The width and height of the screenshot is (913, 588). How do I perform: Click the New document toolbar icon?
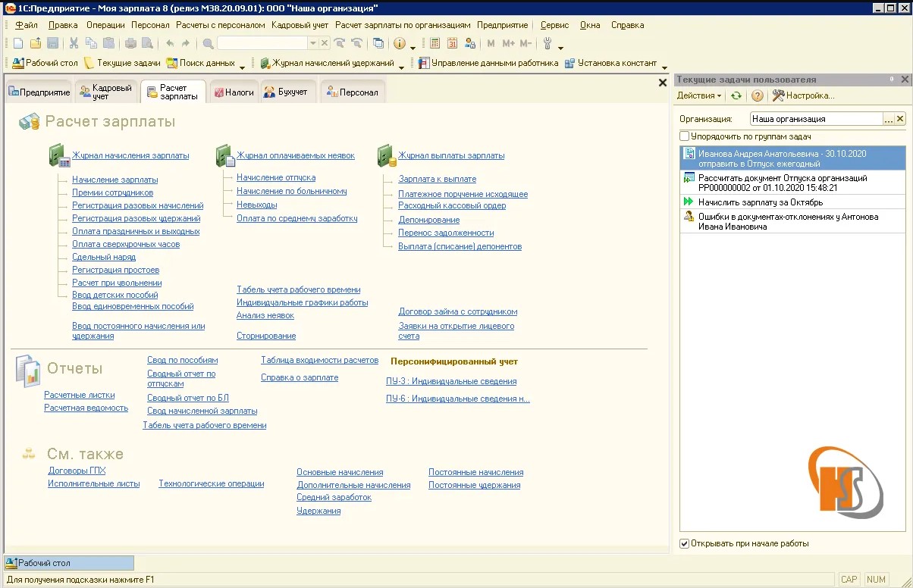pyautogui.click(x=18, y=43)
